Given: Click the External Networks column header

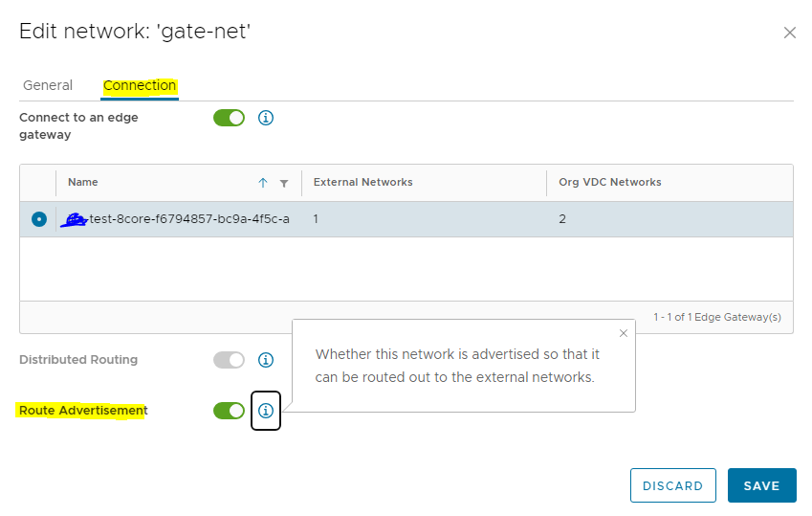Looking at the screenshot, I should pos(363,182).
